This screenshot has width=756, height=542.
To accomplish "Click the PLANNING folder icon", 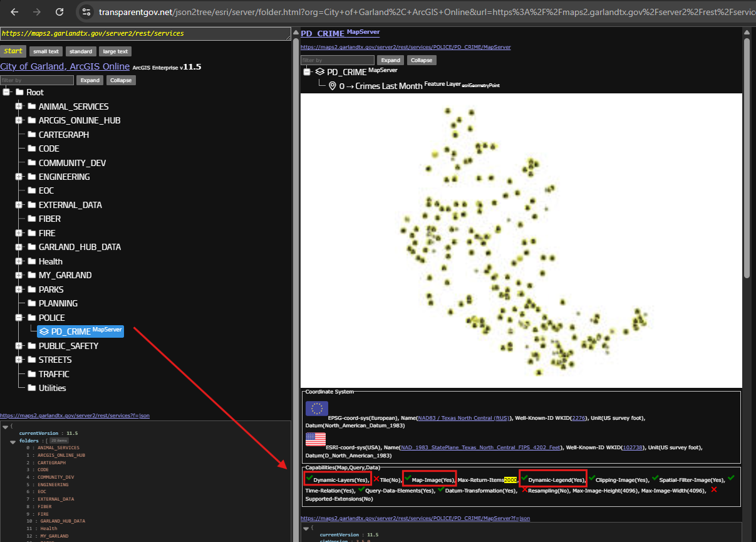I will click(32, 303).
